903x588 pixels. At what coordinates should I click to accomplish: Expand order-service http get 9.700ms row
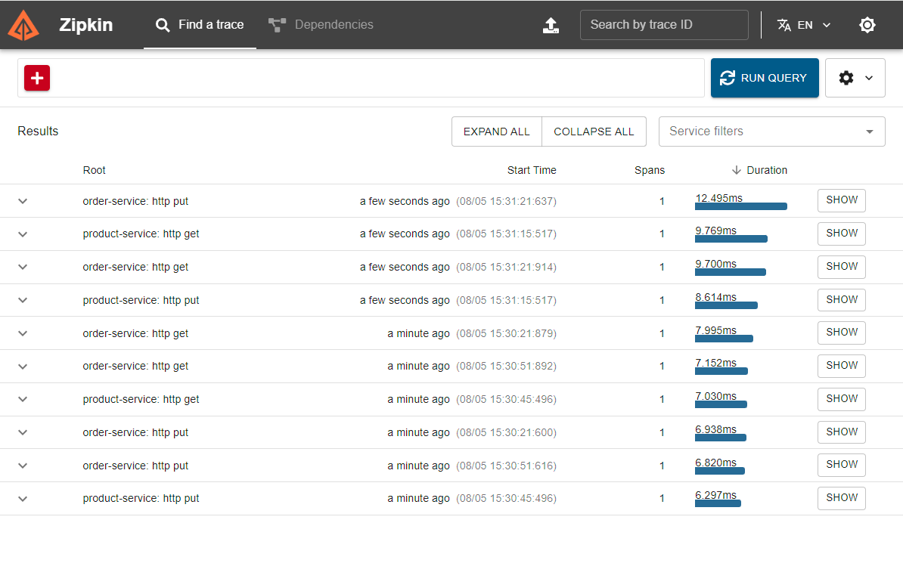tap(23, 267)
